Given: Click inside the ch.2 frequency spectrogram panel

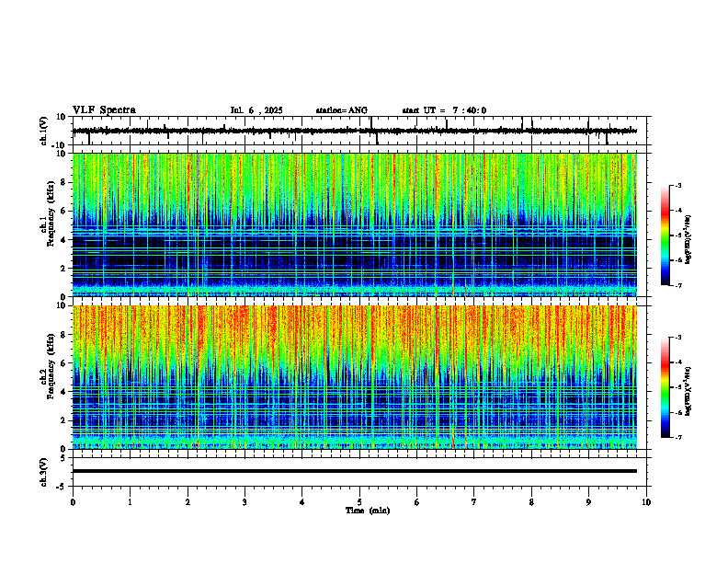Looking at the screenshot, I should [355, 377].
